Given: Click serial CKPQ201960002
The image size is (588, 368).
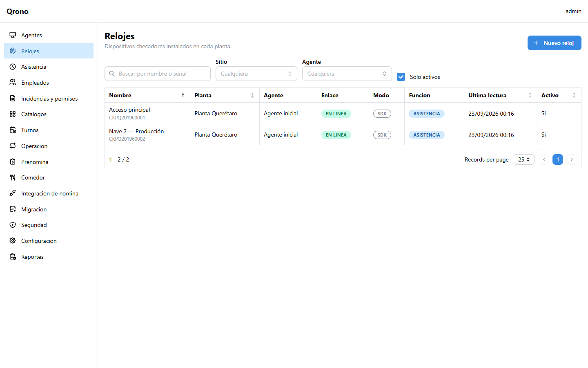Looking at the screenshot, I should [127, 139].
